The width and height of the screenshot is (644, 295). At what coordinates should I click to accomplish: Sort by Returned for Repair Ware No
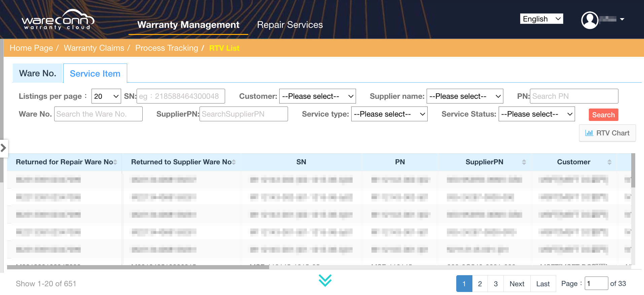click(115, 162)
